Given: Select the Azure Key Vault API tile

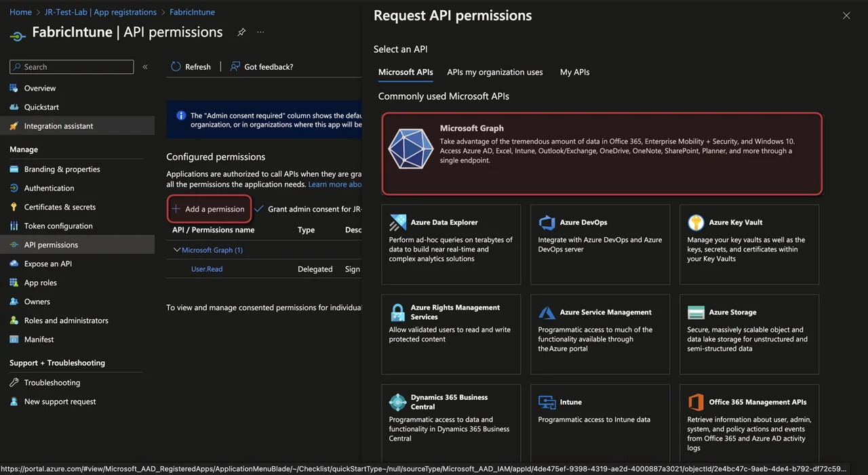Looking at the screenshot, I should point(749,245).
